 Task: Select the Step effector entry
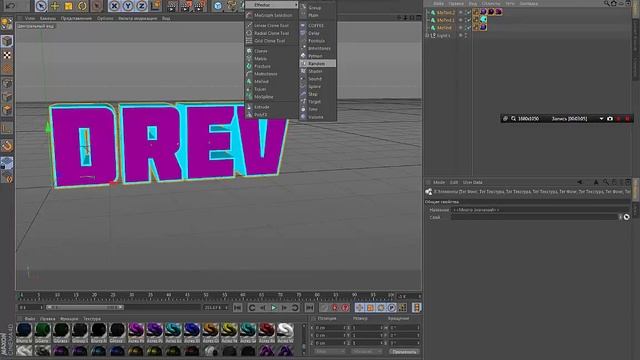318,94
